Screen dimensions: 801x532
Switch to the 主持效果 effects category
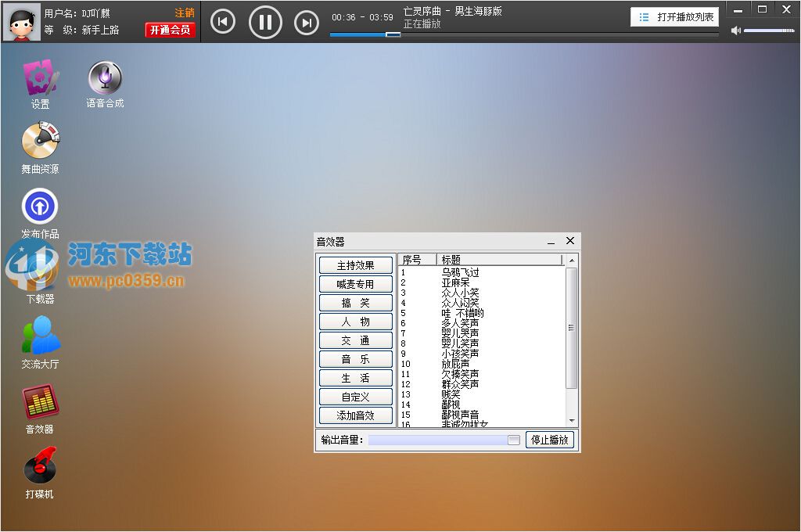coord(355,264)
